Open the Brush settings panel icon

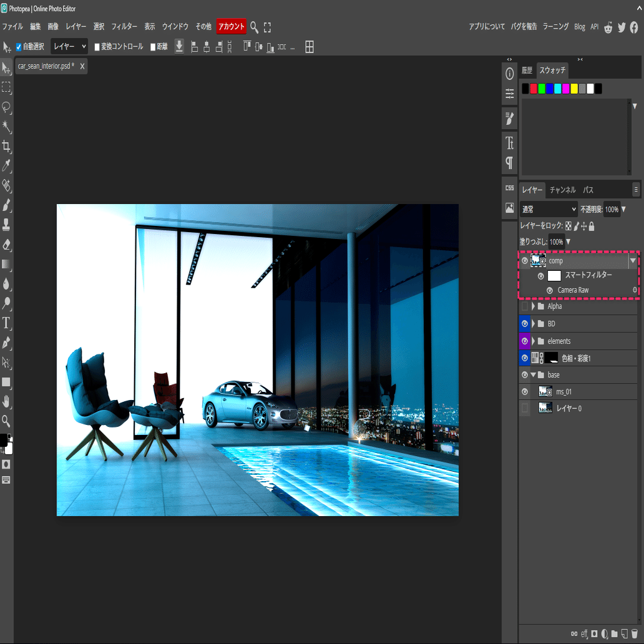[509, 119]
